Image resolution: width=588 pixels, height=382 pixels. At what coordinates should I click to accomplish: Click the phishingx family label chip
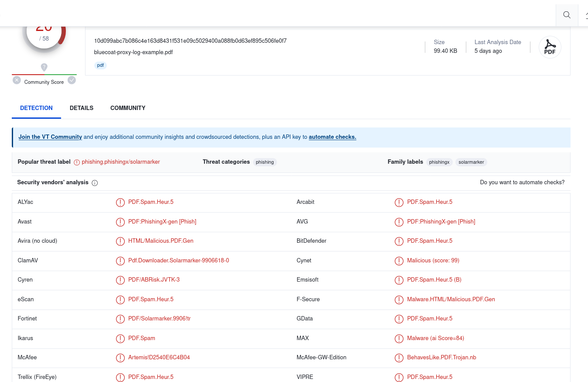439,162
